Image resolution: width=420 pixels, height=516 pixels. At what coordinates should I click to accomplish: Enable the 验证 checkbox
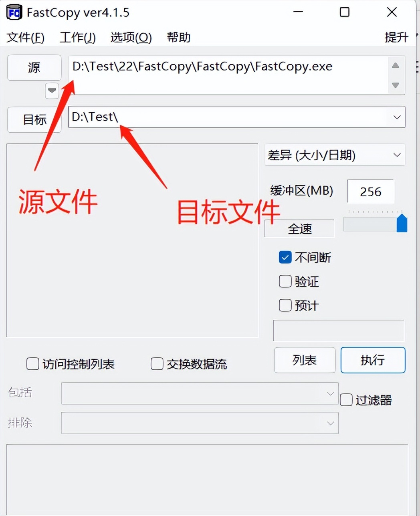coord(285,281)
